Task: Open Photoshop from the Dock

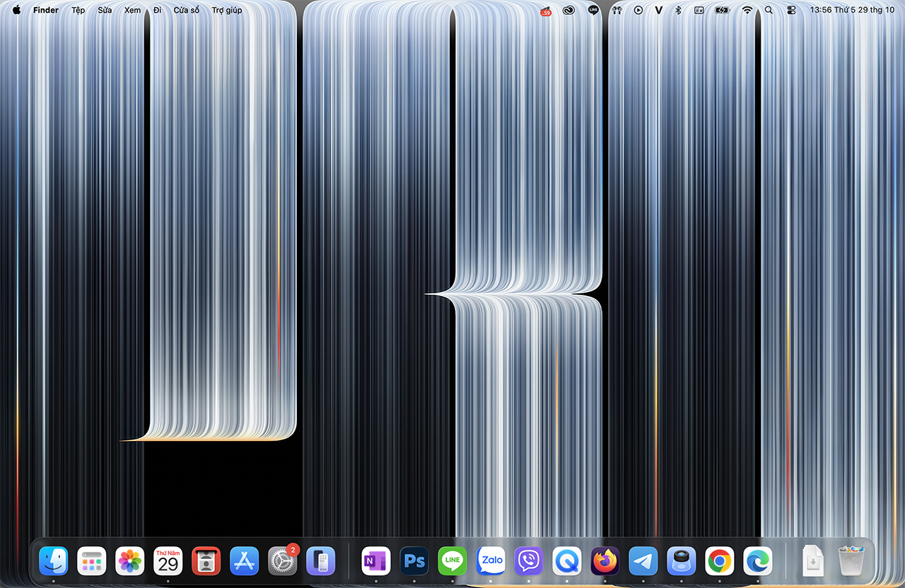Action: tap(414, 561)
